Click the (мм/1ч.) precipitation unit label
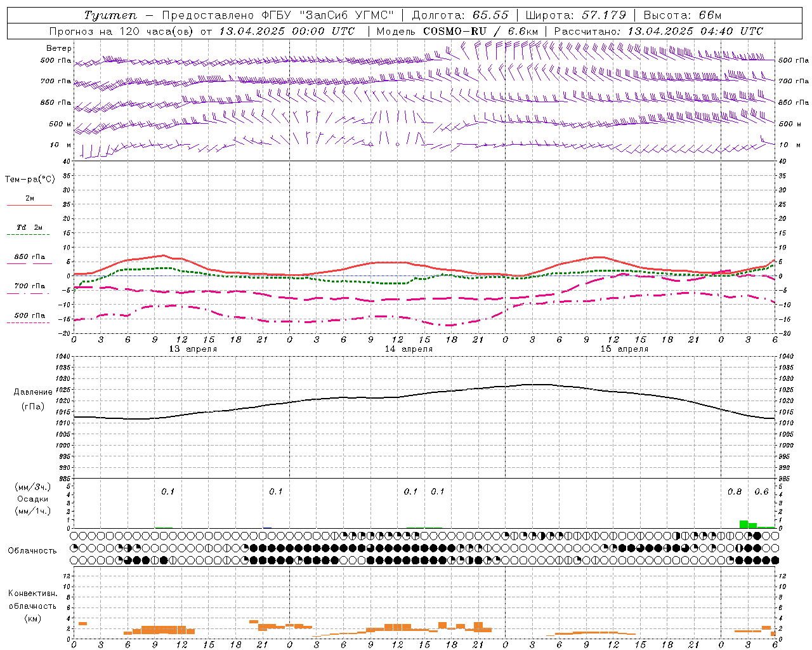This screenshot has height=650, width=812. coord(33,511)
